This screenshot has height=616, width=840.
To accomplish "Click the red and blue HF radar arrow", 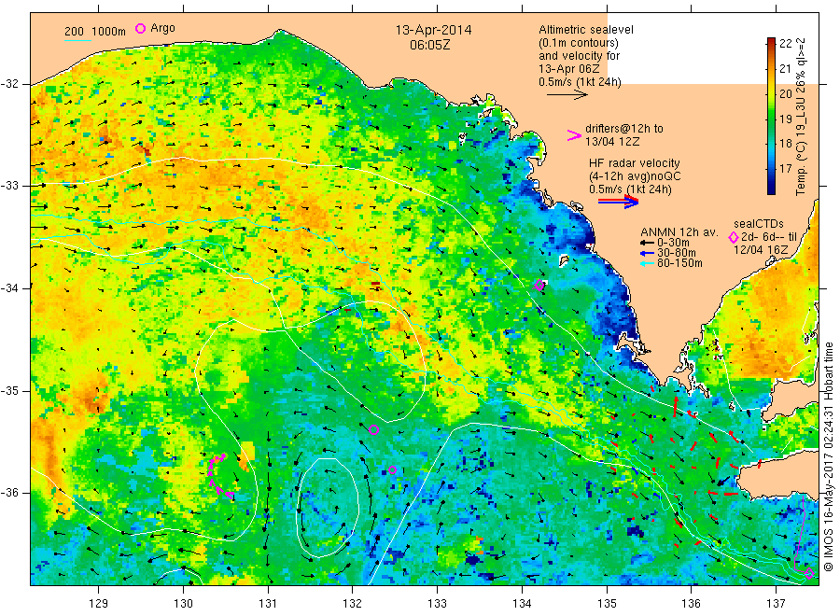I will pos(618,202).
